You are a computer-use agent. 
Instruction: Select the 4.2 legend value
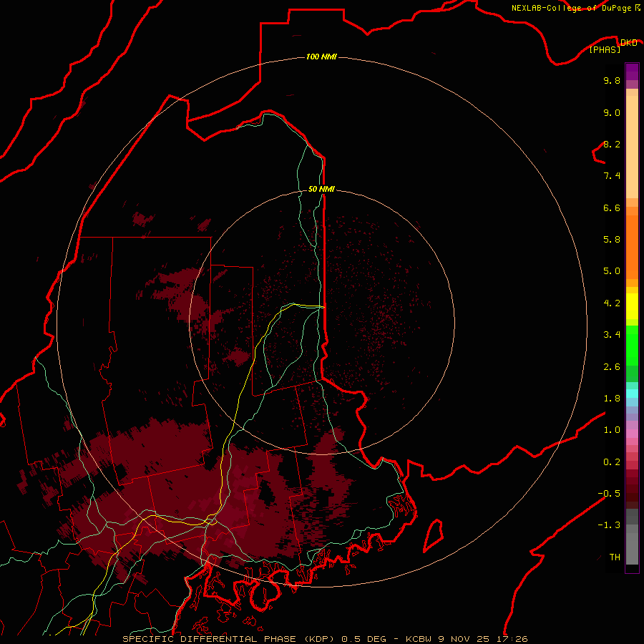(x=612, y=303)
